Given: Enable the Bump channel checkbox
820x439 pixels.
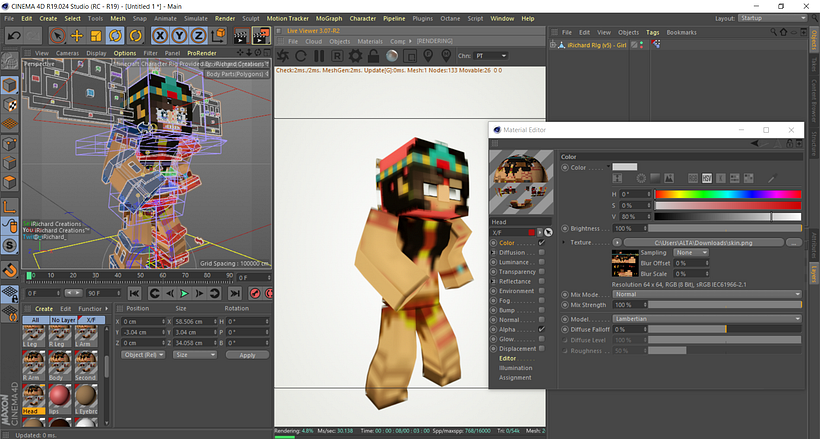Looking at the screenshot, I should [542, 310].
